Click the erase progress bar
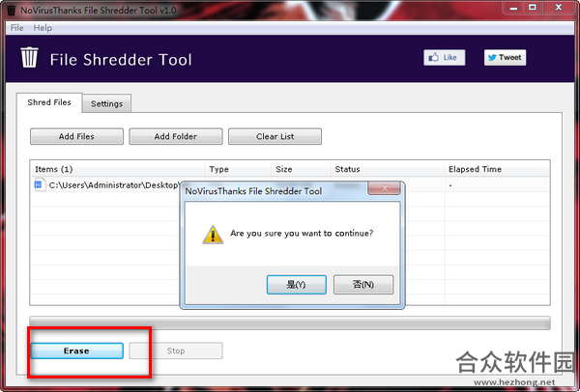 (x=290, y=322)
